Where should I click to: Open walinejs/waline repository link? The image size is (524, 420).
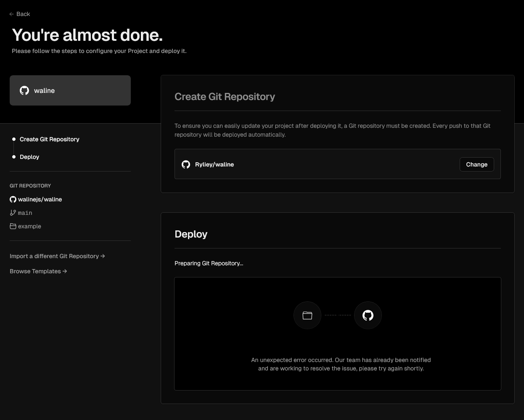pos(40,199)
